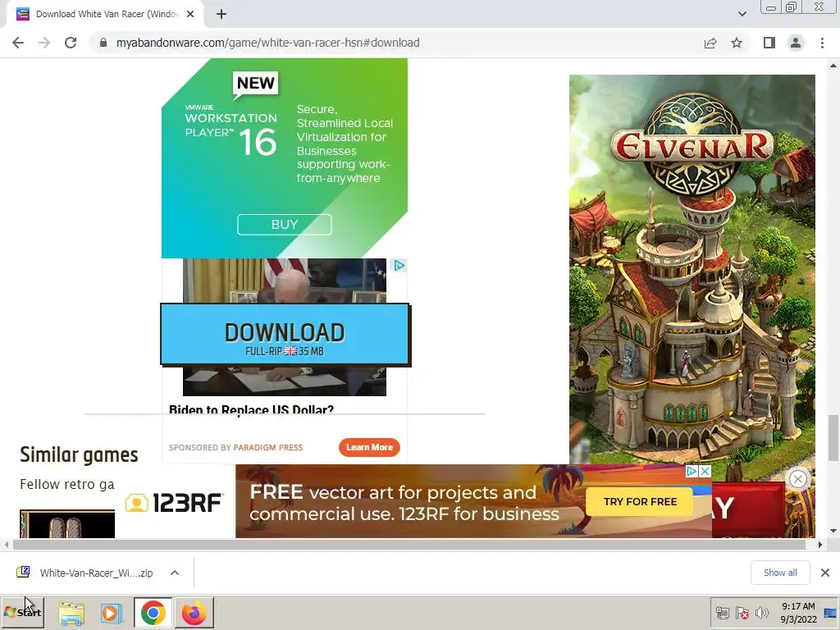Viewport: 840px width, 630px height.
Task: Click the DOWNLOAD Full-Rip 35 MB button
Action: (x=285, y=335)
